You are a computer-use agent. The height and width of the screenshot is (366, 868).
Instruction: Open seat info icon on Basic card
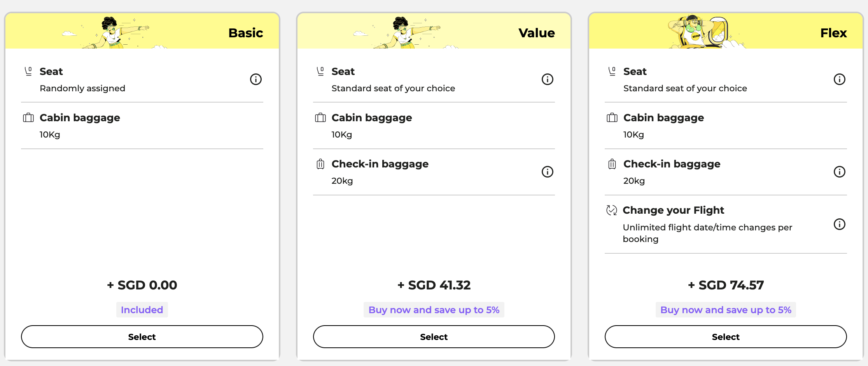(x=255, y=79)
